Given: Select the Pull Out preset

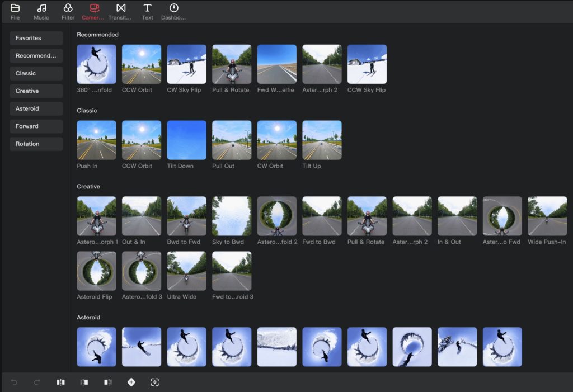Looking at the screenshot, I should (x=232, y=140).
